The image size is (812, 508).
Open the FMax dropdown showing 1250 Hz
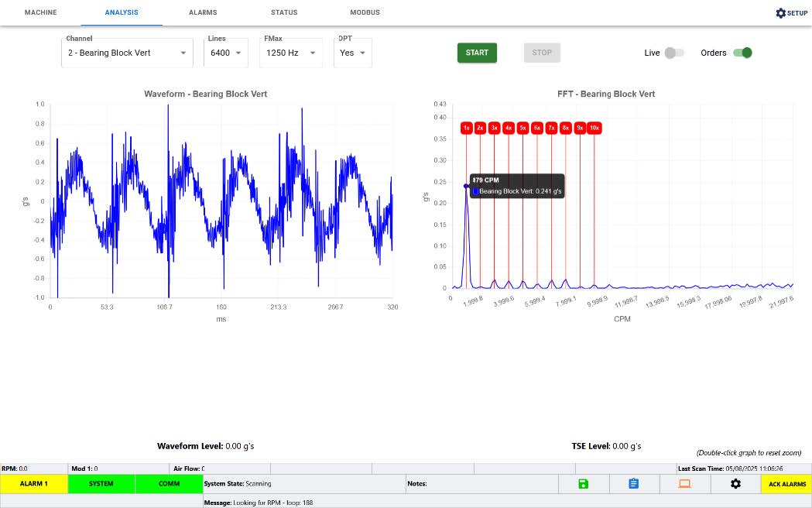(x=290, y=53)
